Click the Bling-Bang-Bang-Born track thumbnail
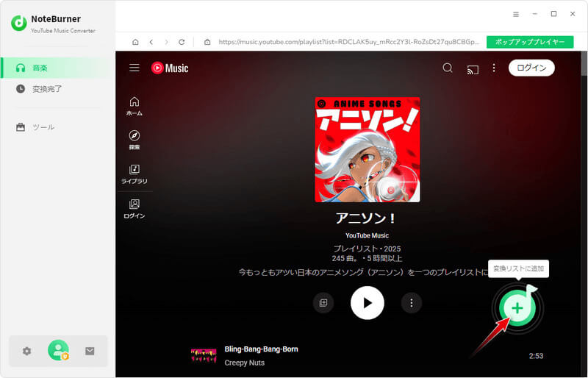Image resolution: width=588 pixels, height=378 pixels. point(204,355)
